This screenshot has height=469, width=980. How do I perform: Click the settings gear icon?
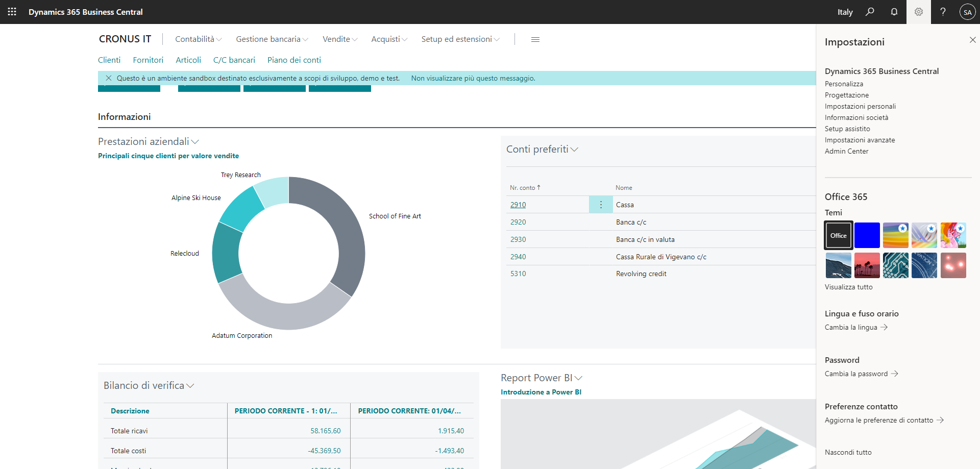click(919, 12)
